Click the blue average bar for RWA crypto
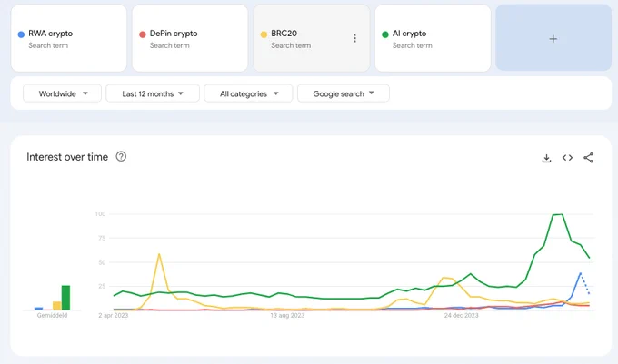The width and height of the screenshot is (618, 364). [x=38, y=309]
